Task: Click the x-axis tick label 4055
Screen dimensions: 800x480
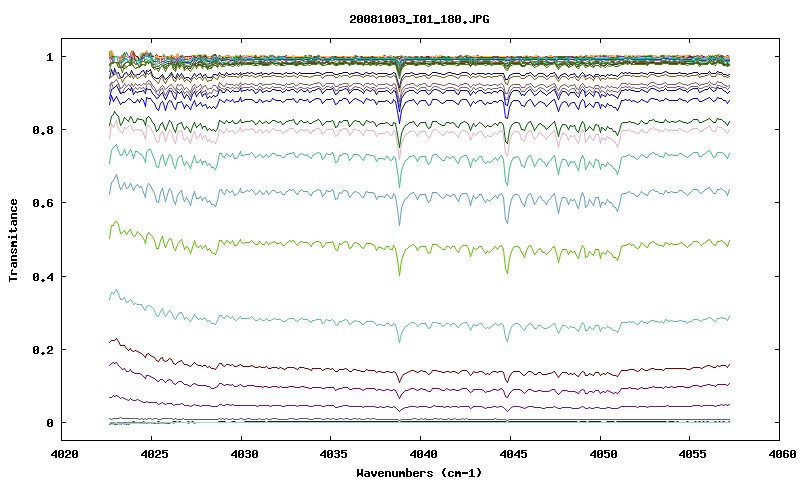Action: tap(693, 454)
